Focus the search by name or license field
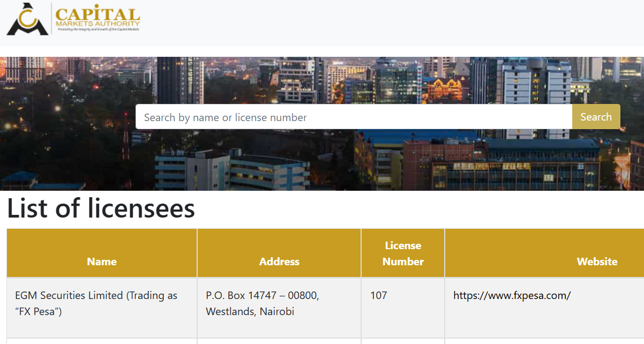This screenshot has height=344, width=644. [354, 117]
